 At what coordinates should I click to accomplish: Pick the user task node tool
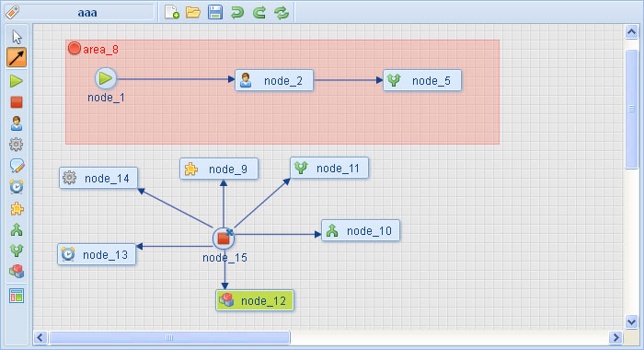tap(17, 123)
